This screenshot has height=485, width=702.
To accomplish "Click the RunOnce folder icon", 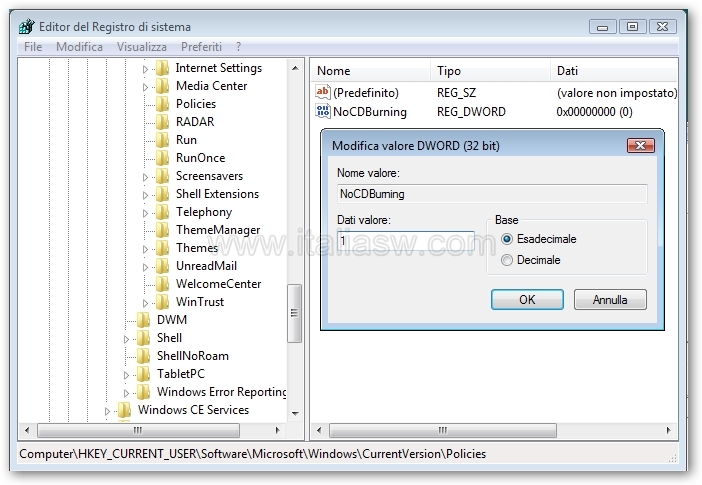I will point(163,158).
